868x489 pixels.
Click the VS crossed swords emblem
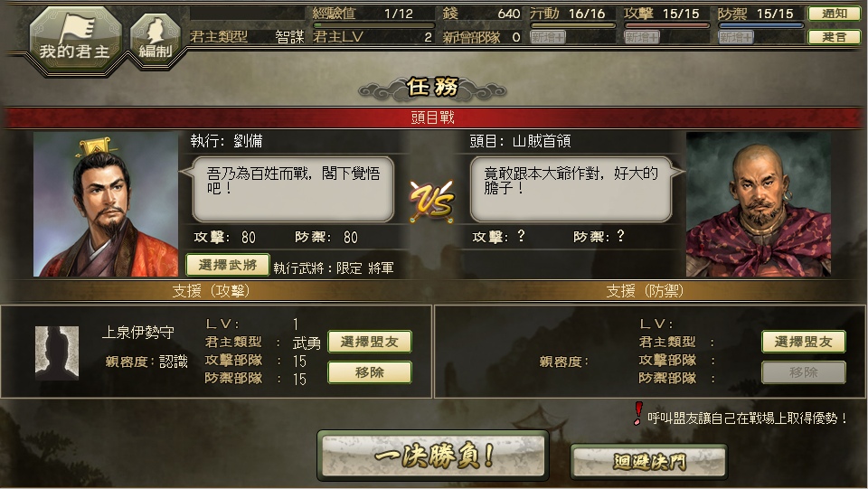(x=432, y=202)
